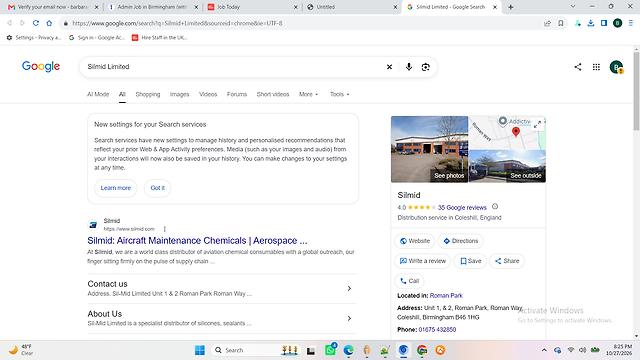Share this page icon in address bar
This screenshot has height=360, width=640.
[x=547, y=23]
